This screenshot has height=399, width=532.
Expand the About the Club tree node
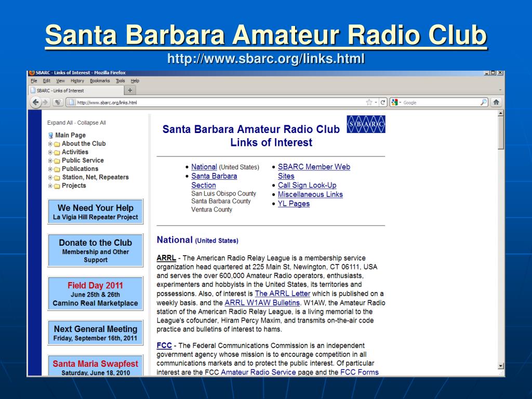[50, 144]
